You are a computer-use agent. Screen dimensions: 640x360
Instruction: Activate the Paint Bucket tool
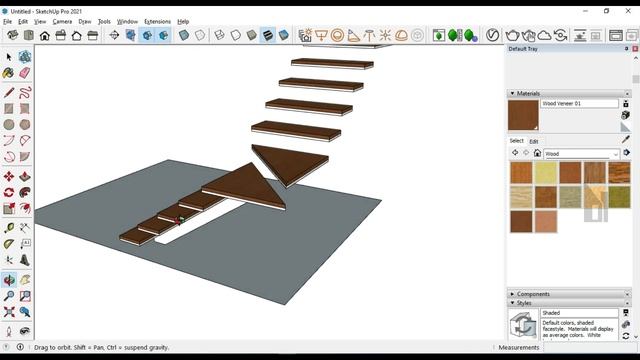tap(9, 73)
